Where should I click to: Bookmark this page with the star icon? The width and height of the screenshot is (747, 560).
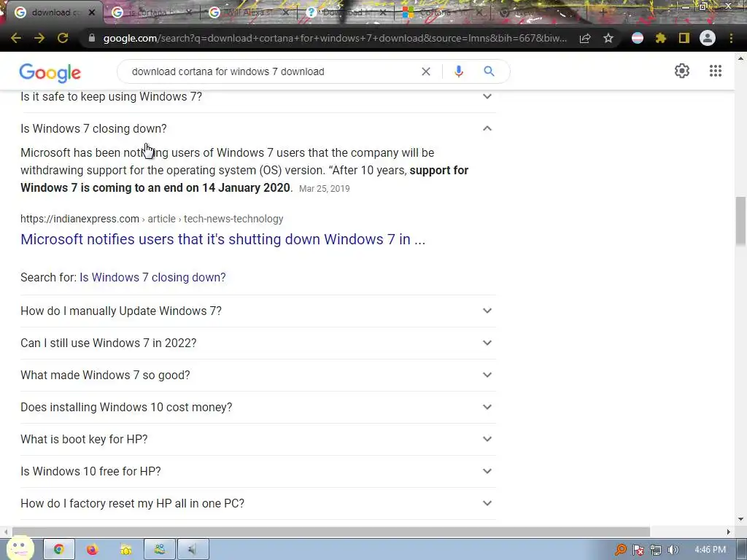pyautogui.click(x=608, y=38)
